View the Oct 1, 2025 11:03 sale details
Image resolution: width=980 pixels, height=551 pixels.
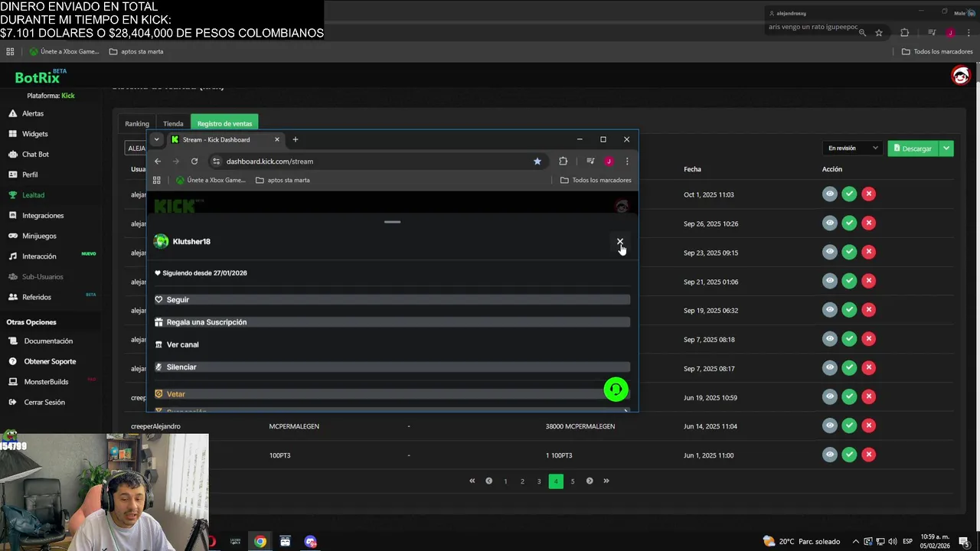[x=829, y=194]
